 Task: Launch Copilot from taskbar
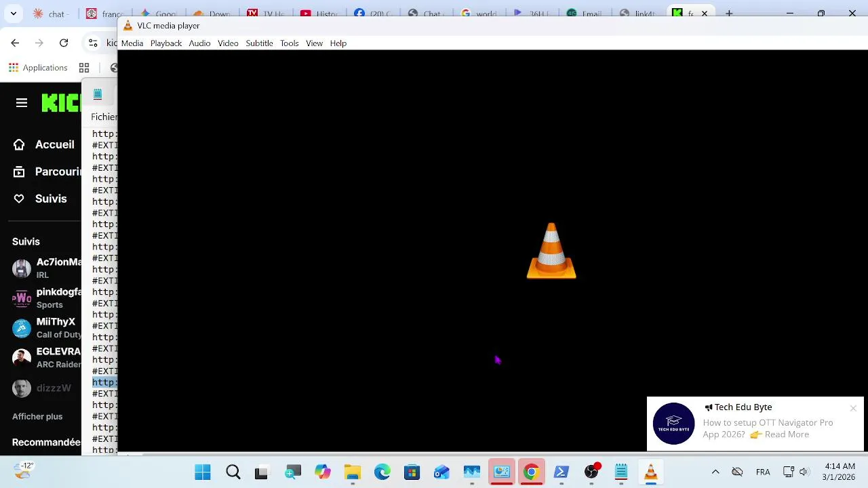click(x=322, y=472)
